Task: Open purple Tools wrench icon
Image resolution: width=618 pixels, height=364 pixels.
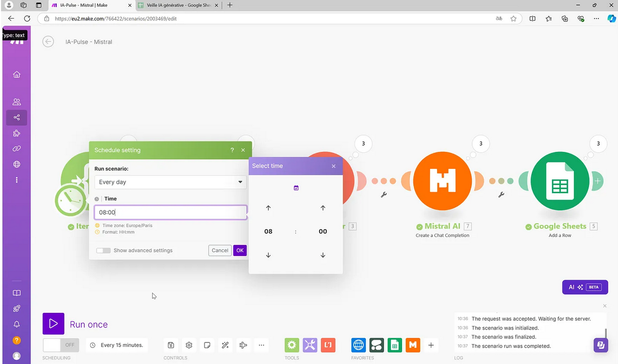Action: (310, 345)
